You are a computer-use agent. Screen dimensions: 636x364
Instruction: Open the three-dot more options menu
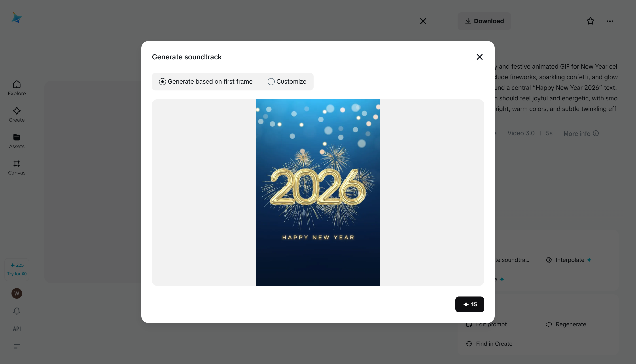(610, 21)
